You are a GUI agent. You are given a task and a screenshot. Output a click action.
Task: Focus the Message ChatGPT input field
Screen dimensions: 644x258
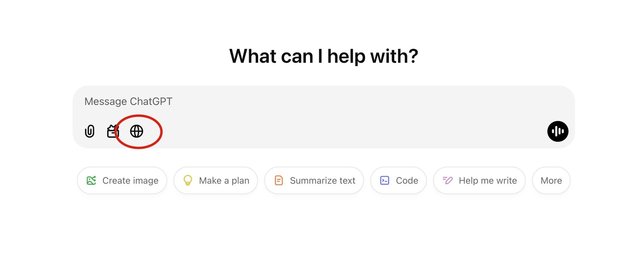[x=324, y=102]
